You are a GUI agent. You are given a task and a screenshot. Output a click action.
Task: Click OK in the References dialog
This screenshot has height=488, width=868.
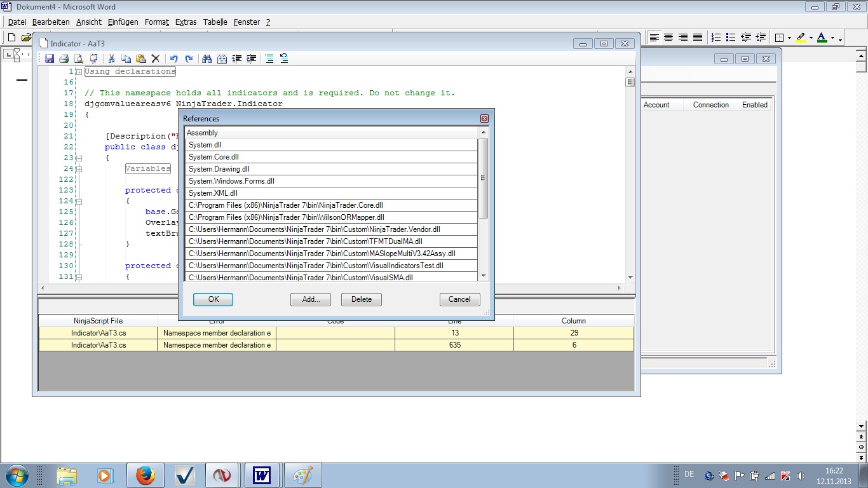click(x=213, y=299)
